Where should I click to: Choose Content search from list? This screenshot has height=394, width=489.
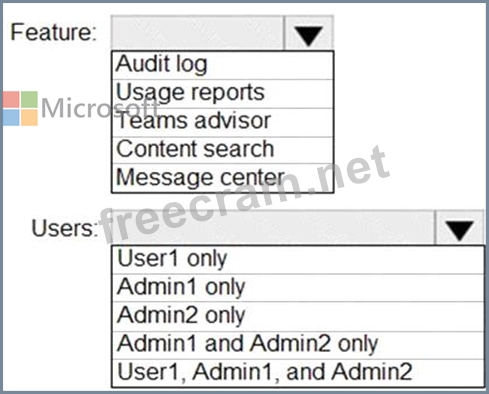223,150
